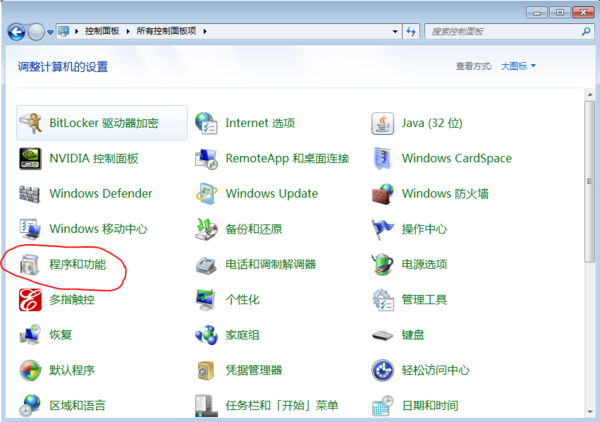Open 凭据管理器 safe icon
This screenshot has height=422, width=600.
[206, 370]
